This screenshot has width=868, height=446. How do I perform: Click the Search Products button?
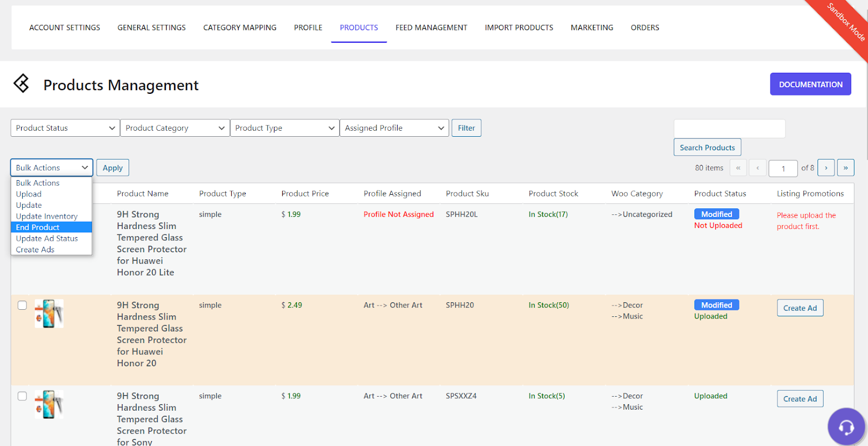click(x=707, y=148)
